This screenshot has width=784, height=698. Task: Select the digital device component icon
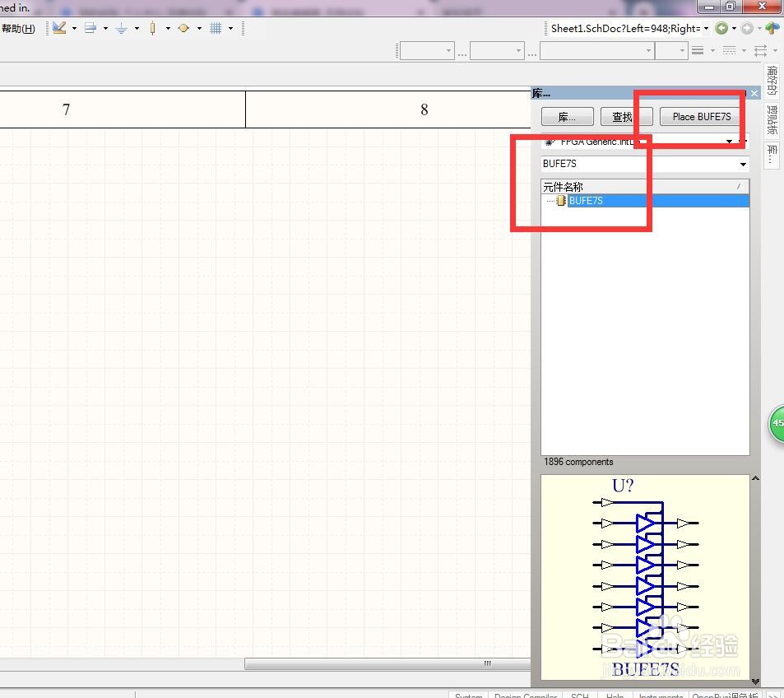[152, 29]
